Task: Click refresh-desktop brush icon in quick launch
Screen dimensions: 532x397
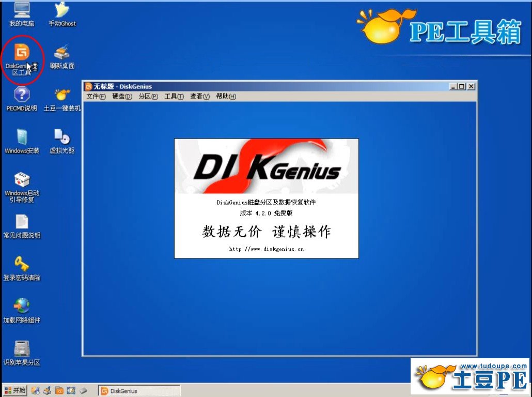Action: pyautogui.click(x=47, y=391)
